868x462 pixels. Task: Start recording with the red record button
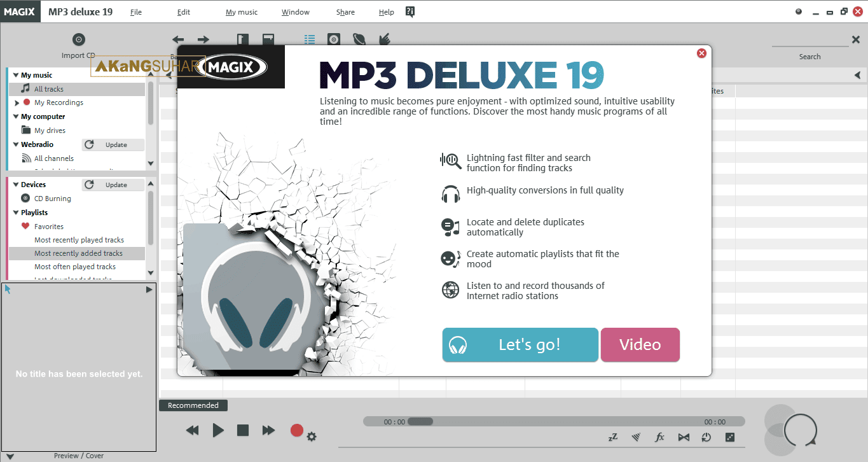pos(296,430)
